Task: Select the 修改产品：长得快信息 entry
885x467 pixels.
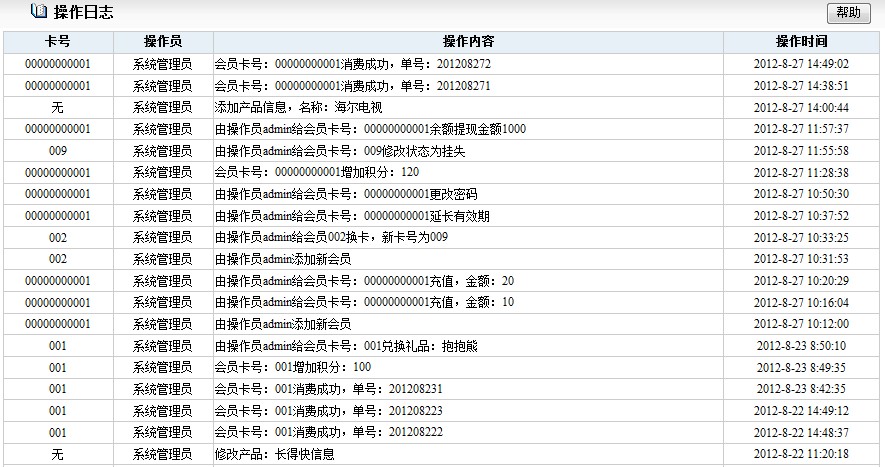Action: pyautogui.click(x=275, y=454)
